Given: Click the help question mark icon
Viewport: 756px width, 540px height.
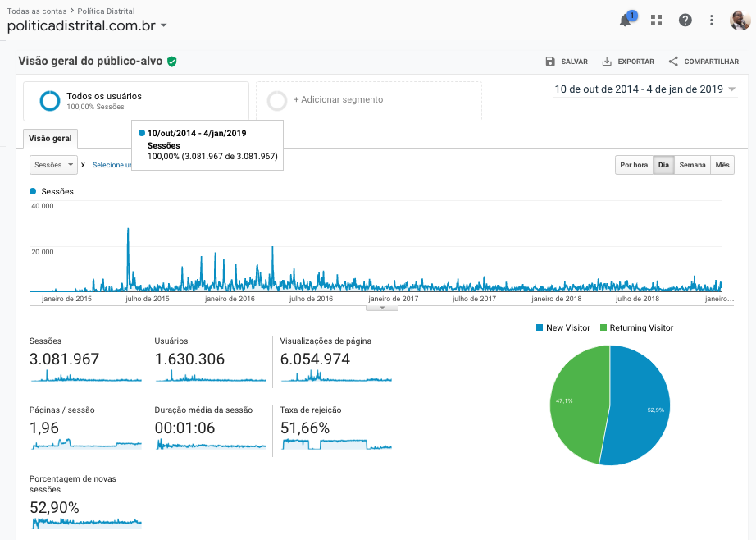Looking at the screenshot, I should point(685,21).
